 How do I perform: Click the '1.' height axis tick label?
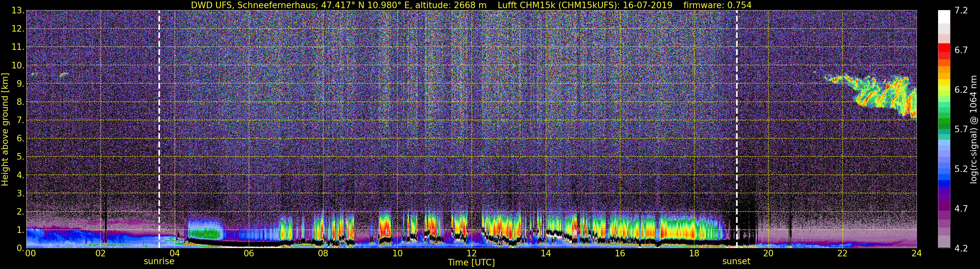coord(20,230)
